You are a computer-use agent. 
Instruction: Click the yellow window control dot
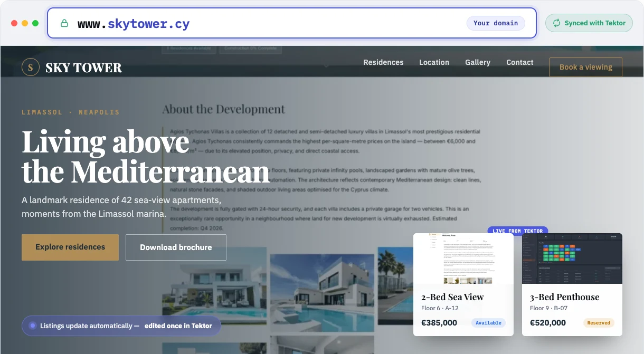pos(25,23)
